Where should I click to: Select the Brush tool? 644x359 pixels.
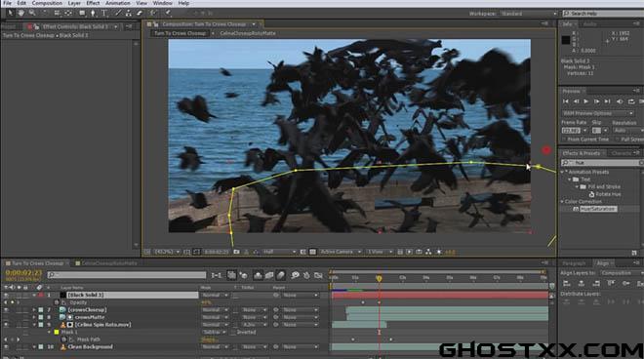pyautogui.click(x=118, y=13)
